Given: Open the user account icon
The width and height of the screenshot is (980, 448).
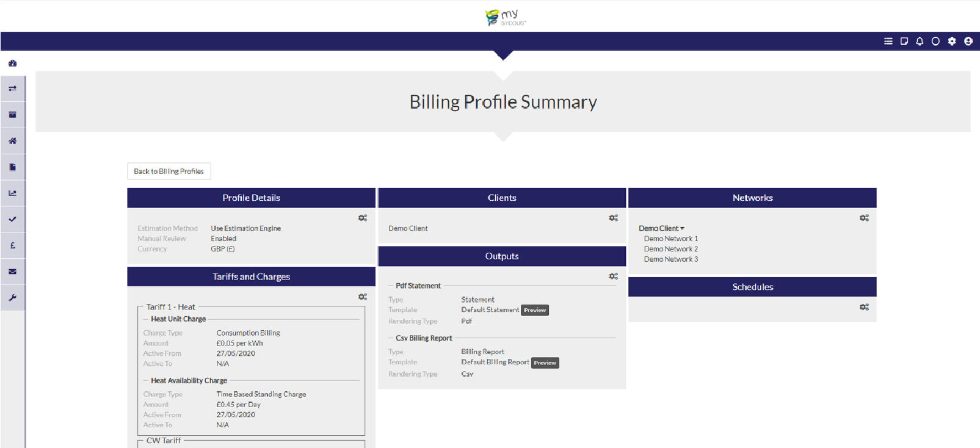Looking at the screenshot, I should (x=968, y=42).
